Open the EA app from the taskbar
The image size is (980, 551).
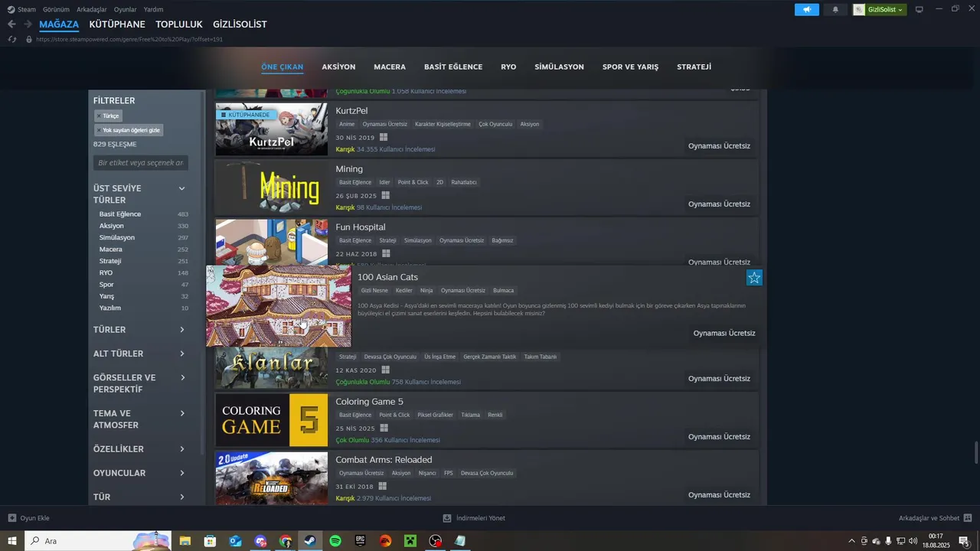[x=386, y=541]
